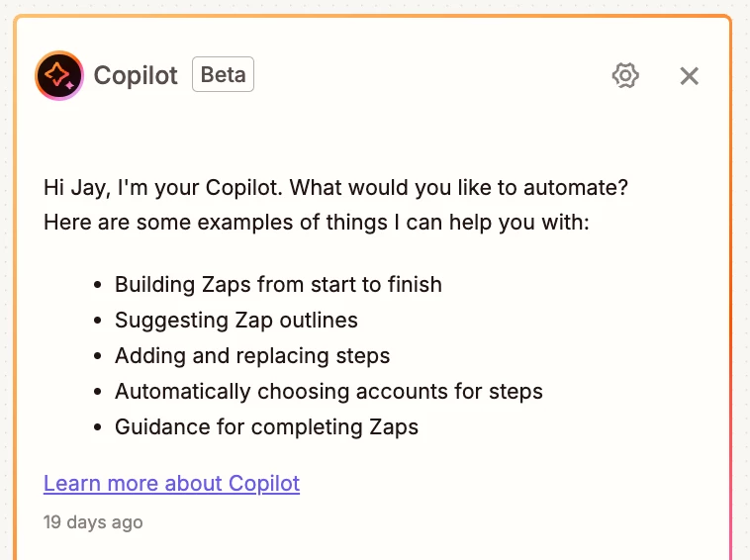
Task: Click the bullet dot before 'Building Zaps'
Action: (98, 285)
